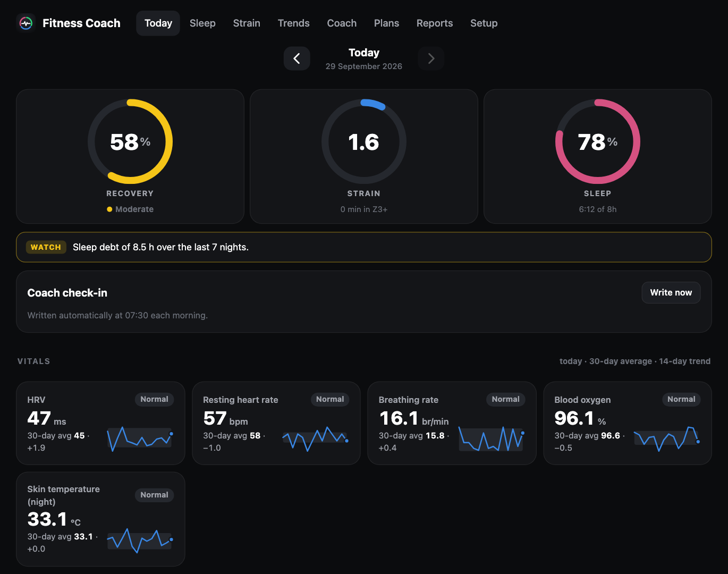Click the Breathing rate sparkline
The image size is (728, 574).
click(492, 438)
